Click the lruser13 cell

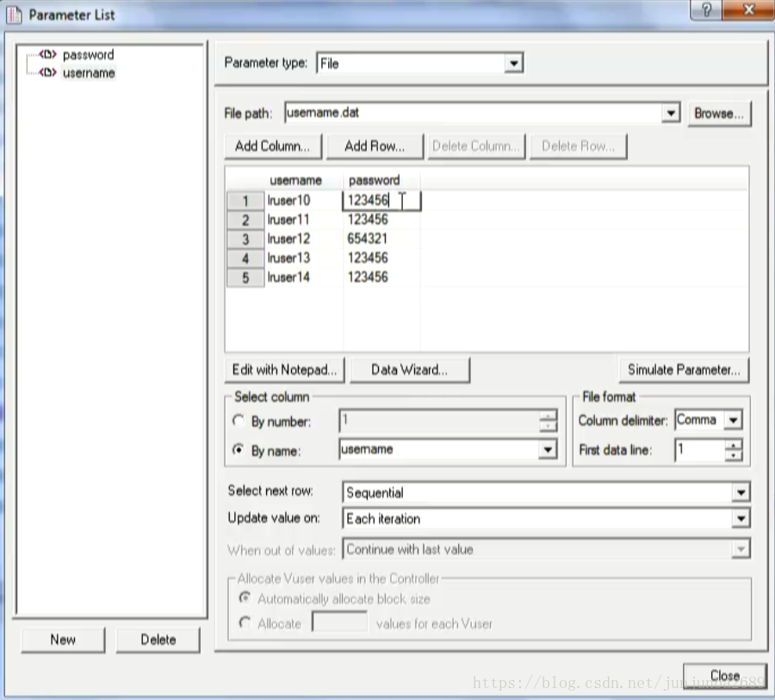(304, 258)
